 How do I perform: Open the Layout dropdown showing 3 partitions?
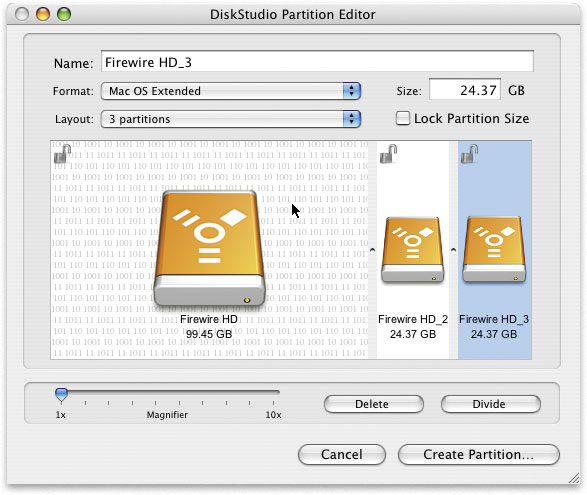(231, 119)
